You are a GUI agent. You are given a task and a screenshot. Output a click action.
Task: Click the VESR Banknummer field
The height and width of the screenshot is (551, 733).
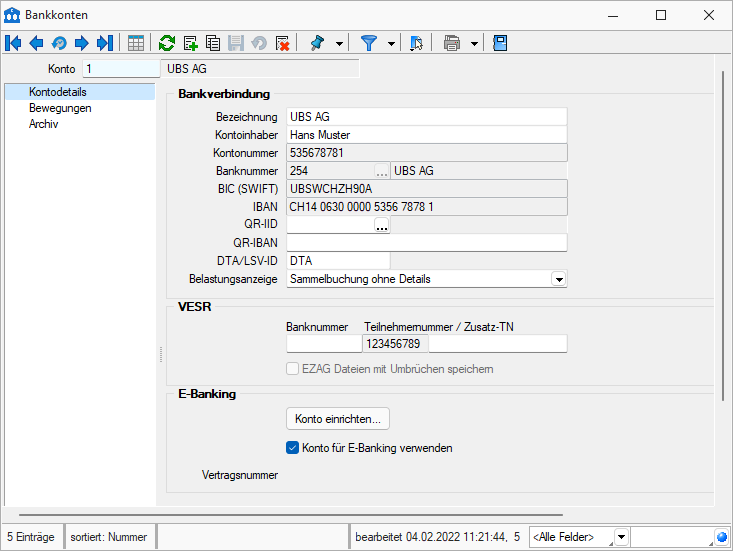(x=324, y=344)
